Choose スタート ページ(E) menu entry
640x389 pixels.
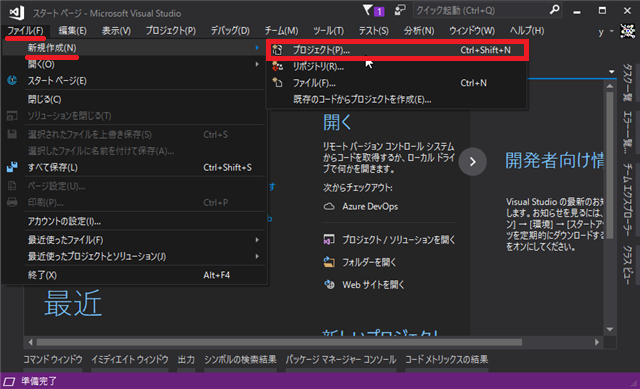click(x=134, y=81)
